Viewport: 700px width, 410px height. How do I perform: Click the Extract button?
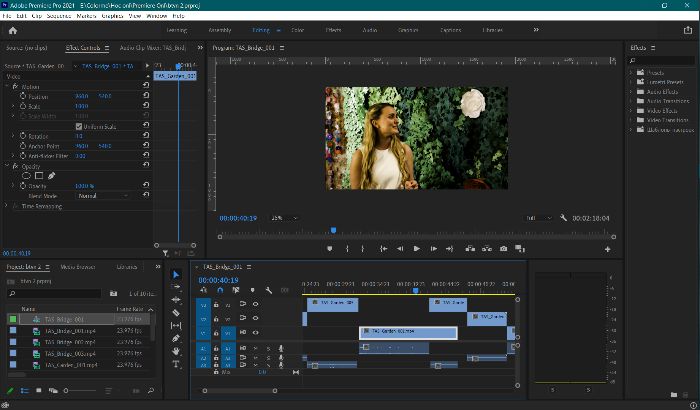click(487, 249)
